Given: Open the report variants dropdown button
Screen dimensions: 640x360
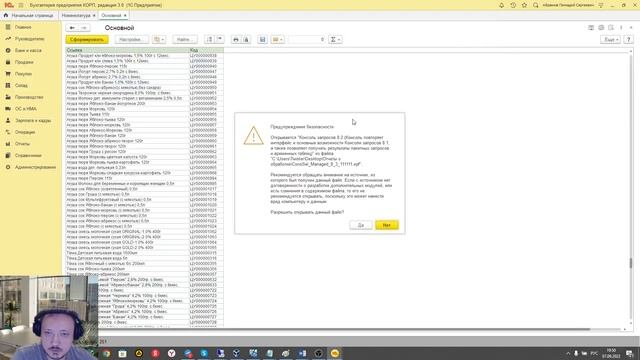Looking at the screenshot, I should click(x=159, y=40).
